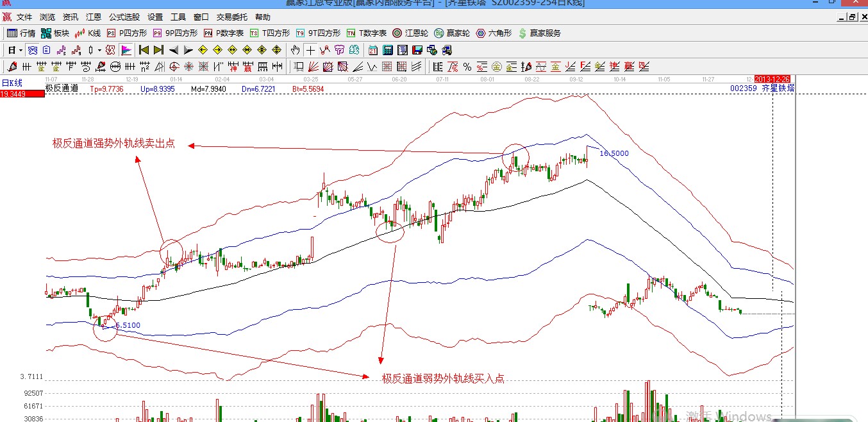Expand the candlestick style dropdown arrow
The image size is (868, 422).
99,50
